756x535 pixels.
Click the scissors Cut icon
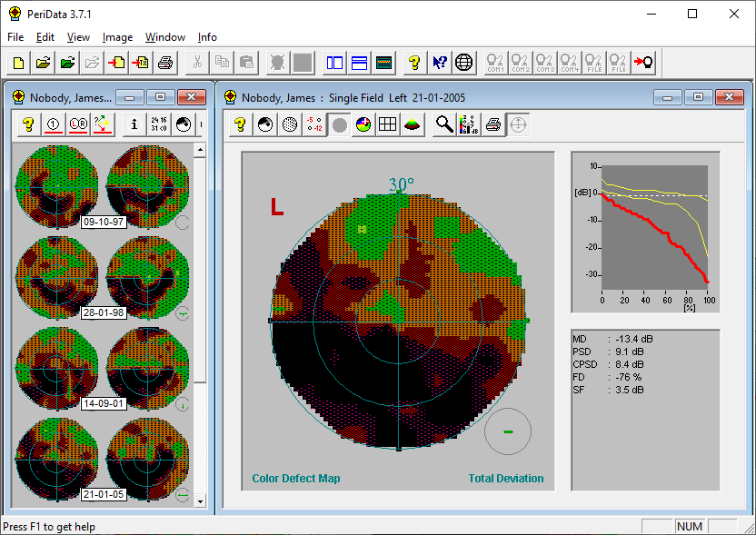point(198,63)
